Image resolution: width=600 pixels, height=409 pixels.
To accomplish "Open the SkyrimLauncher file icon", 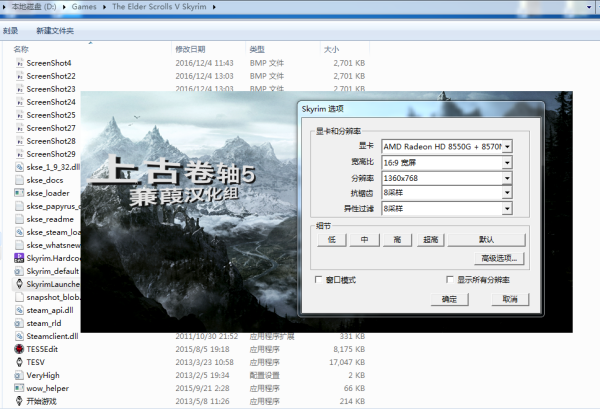I will coord(20,284).
